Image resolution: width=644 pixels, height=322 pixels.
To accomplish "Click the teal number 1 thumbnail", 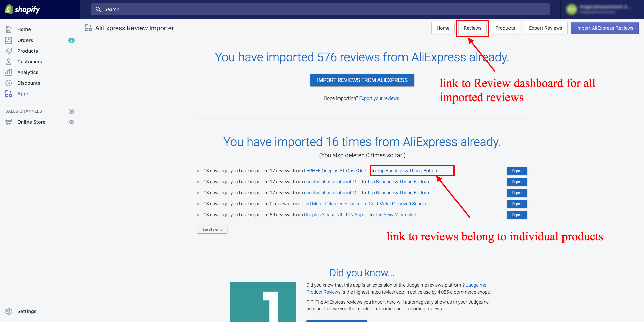I will (263, 302).
